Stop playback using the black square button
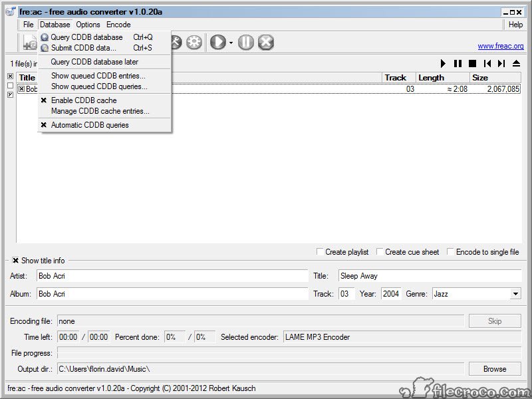Screen dimensions: 532x399 tap(472, 64)
